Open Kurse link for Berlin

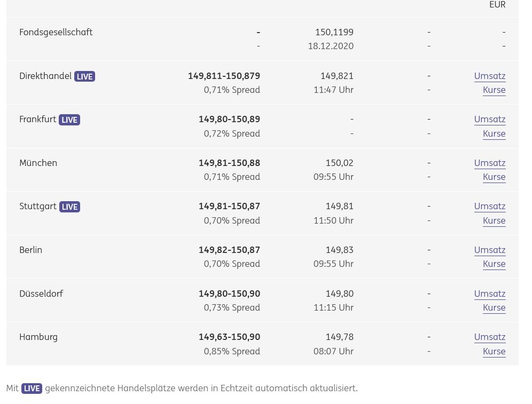pos(494,264)
